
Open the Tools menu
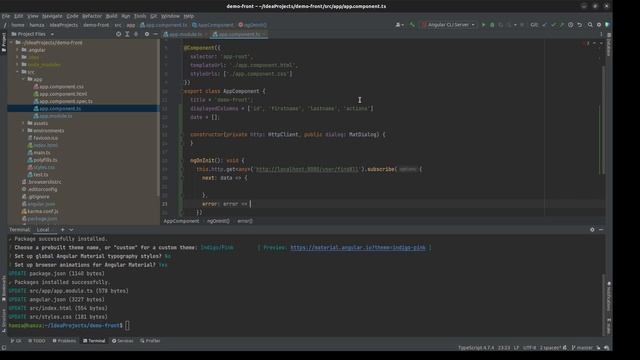(140, 16)
